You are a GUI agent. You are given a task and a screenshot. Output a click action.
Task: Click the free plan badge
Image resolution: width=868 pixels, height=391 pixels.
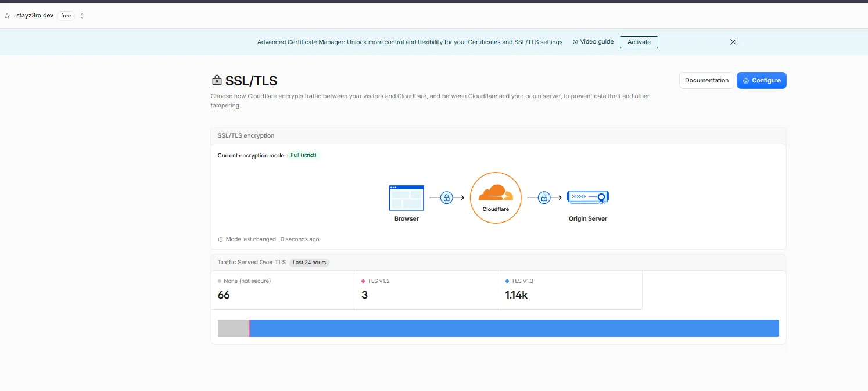tap(66, 16)
